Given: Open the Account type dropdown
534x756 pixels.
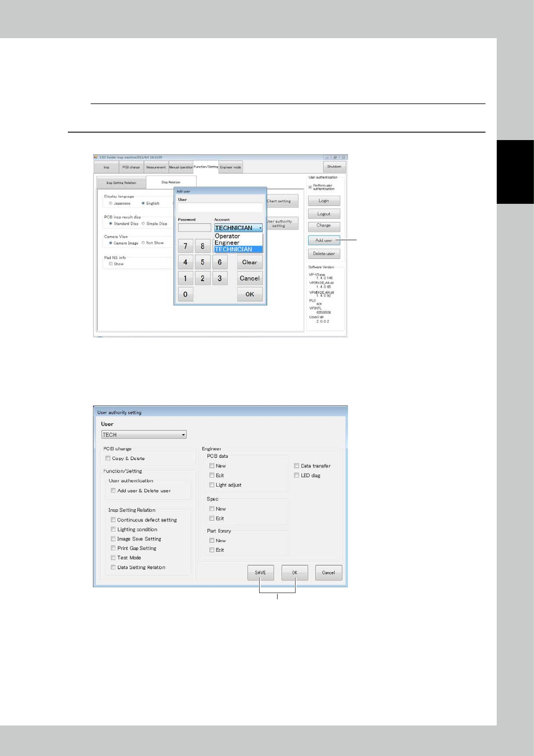Looking at the screenshot, I should tap(238, 228).
